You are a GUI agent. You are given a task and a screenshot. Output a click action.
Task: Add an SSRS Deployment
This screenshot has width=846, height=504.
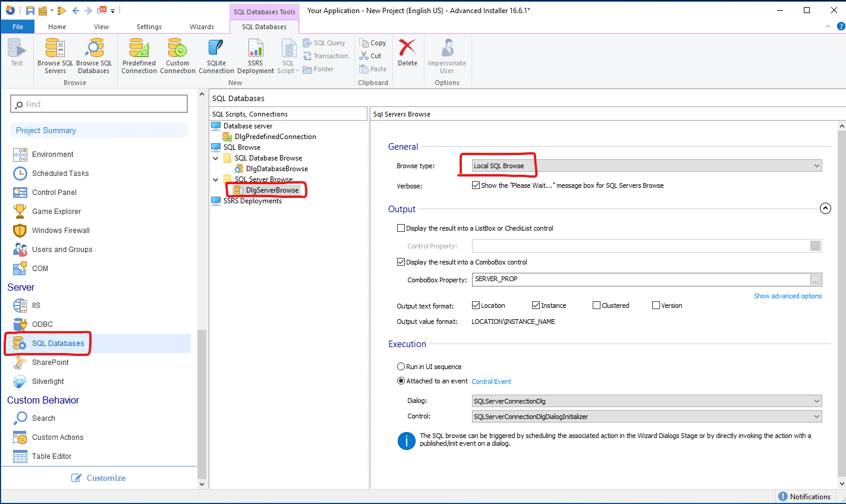coord(256,56)
